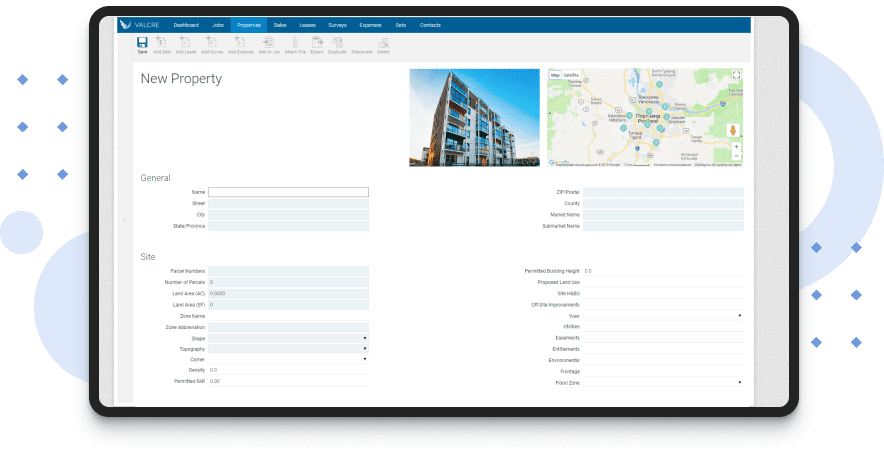
Task: Click the building photo thumbnail
Action: tap(474, 117)
